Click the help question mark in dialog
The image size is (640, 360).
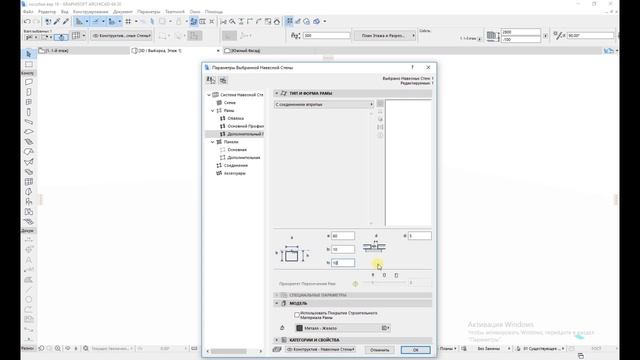[x=412, y=67]
